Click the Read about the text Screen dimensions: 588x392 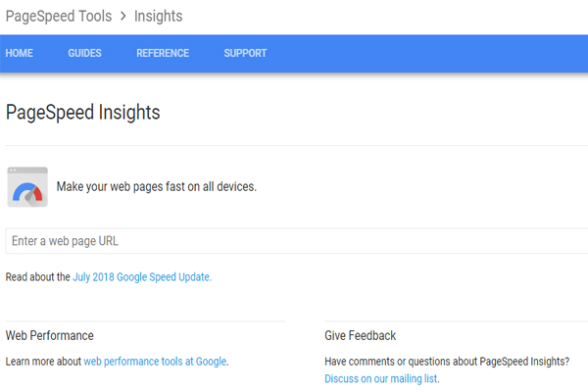[38, 276]
